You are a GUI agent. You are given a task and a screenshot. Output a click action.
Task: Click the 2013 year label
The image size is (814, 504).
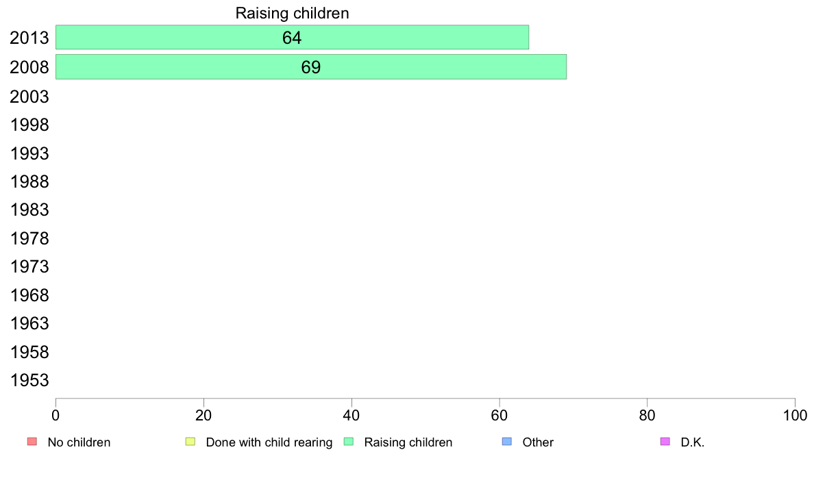[x=29, y=38]
